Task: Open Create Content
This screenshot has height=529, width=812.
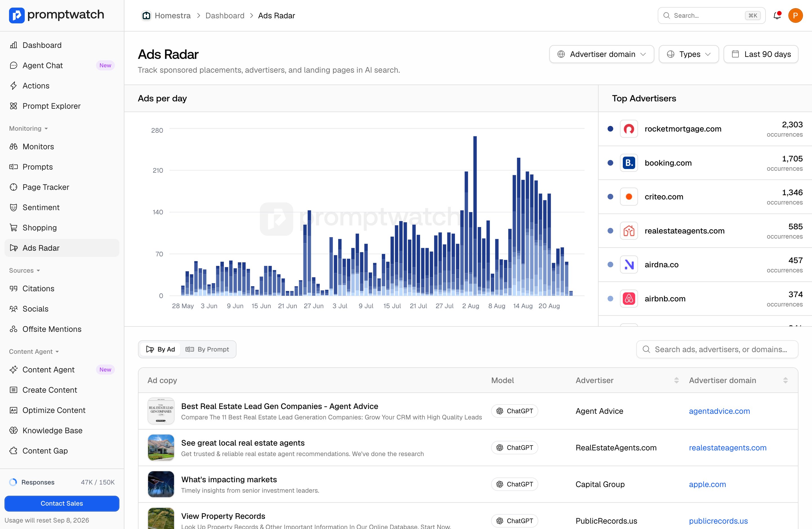Action: coord(62,390)
